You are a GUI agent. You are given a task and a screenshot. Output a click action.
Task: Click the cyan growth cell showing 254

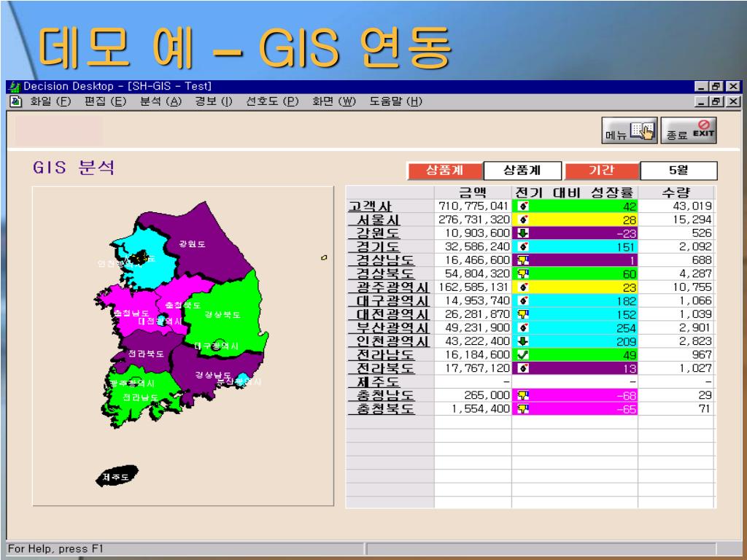575,327
